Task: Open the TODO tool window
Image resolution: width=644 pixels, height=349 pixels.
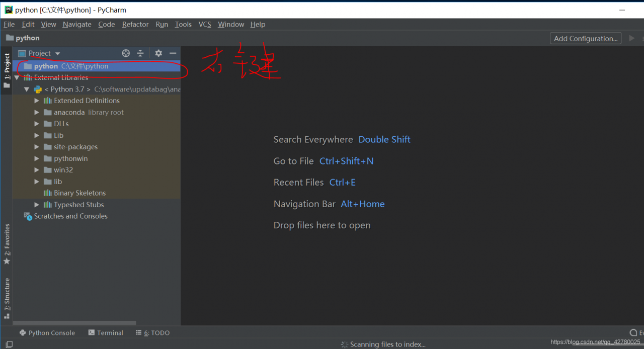Action: pyautogui.click(x=152, y=333)
